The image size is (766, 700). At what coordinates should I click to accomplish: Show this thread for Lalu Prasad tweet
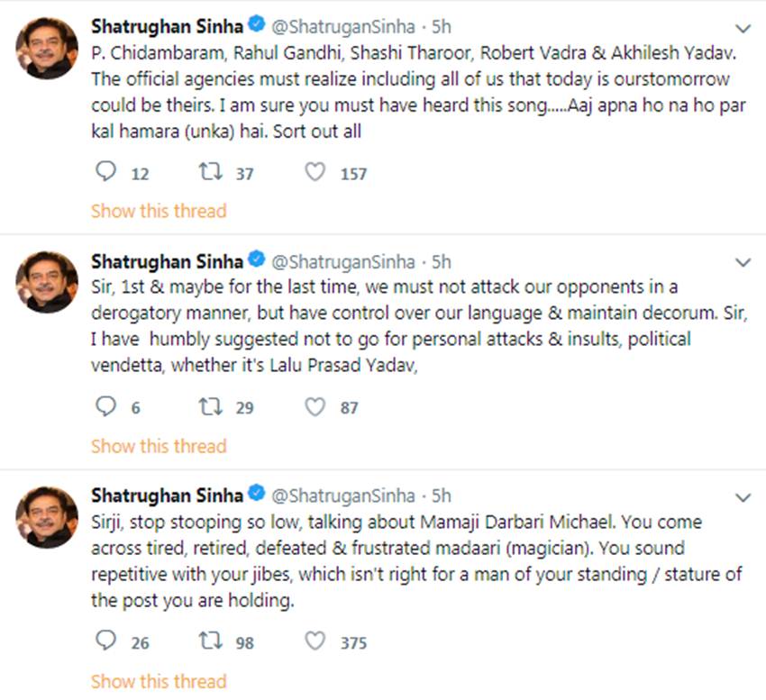tap(159, 446)
